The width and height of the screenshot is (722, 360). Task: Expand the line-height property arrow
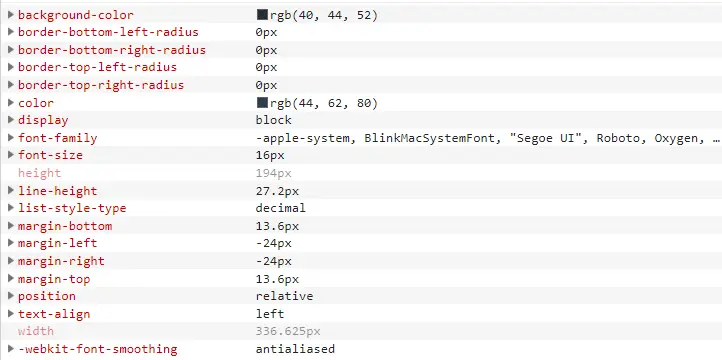[x=11, y=191]
